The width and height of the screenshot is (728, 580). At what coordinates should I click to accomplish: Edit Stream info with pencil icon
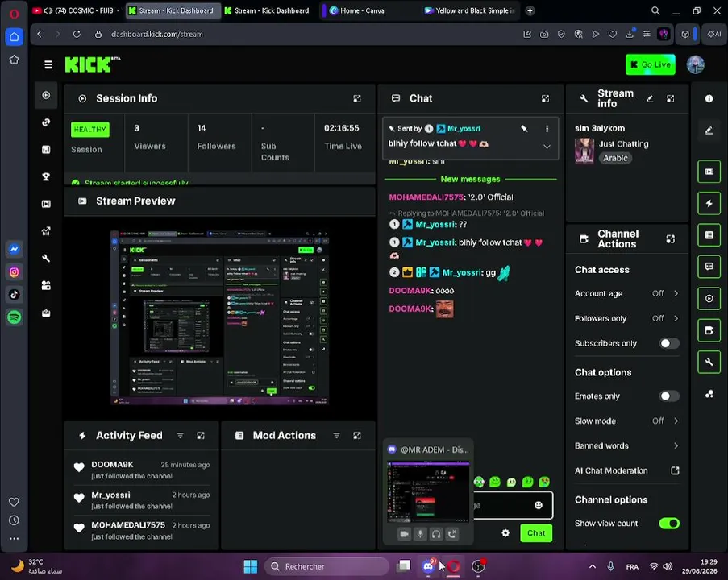[650, 98]
